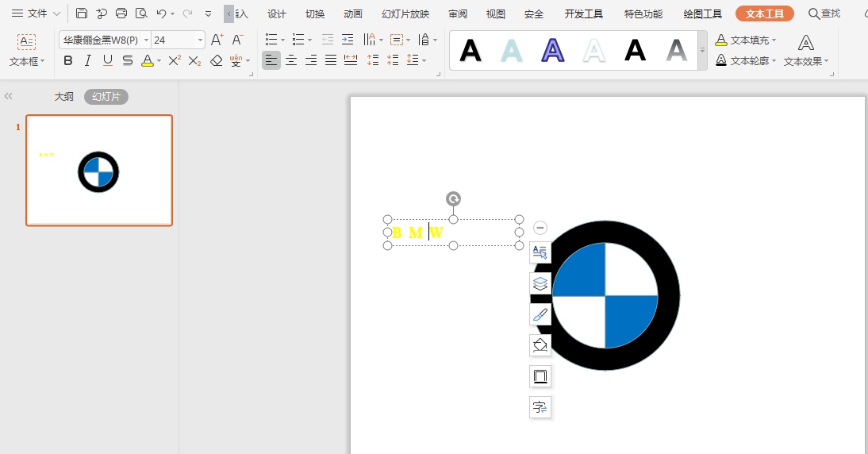Click 查找 search button
This screenshot has height=454, width=868.
[x=824, y=13]
